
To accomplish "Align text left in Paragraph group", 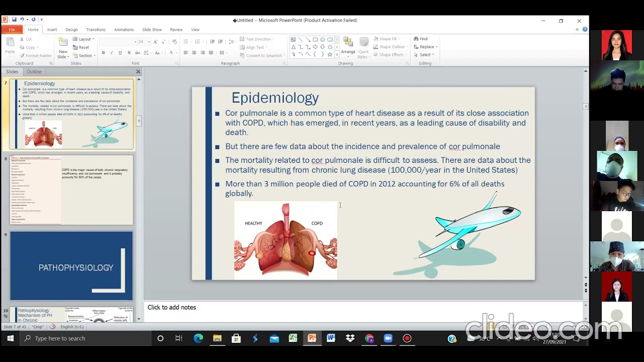I will (186, 53).
